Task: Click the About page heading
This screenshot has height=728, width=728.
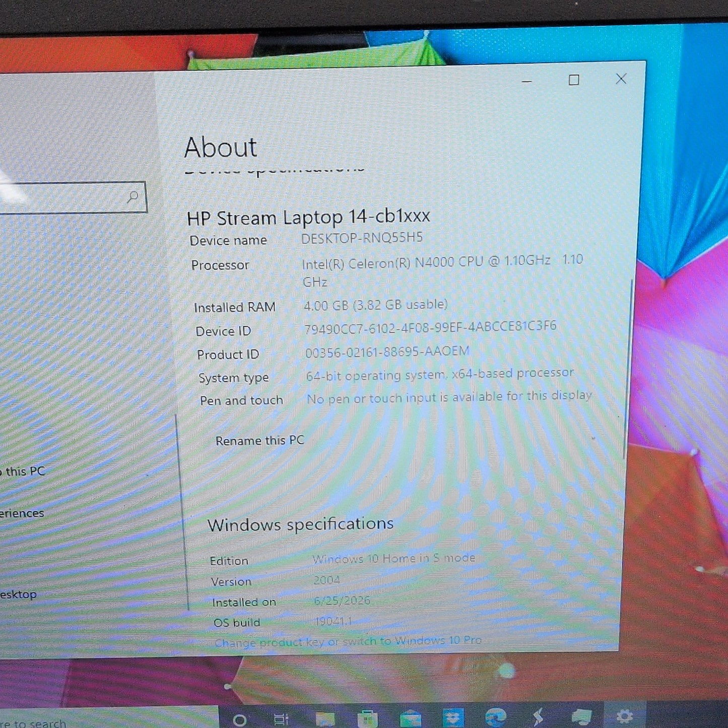Action: [x=221, y=147]
